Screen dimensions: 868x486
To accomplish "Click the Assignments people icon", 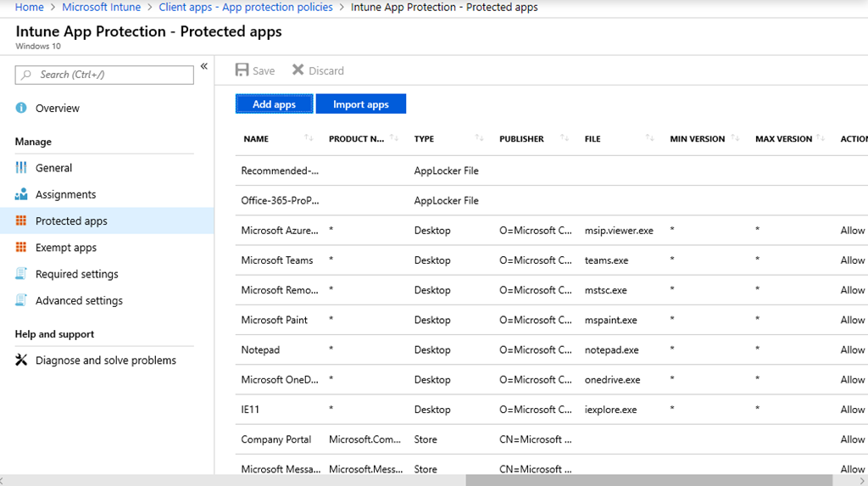I will pos(21,195).
